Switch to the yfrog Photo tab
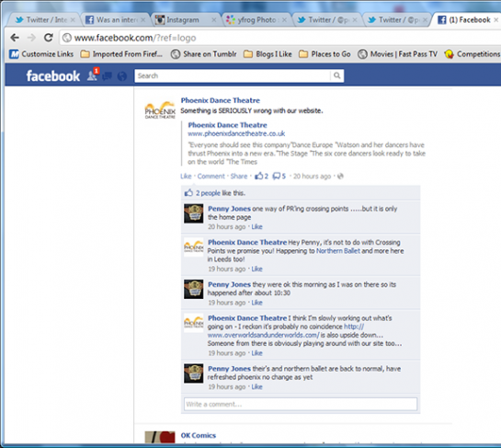 tap(256, 20)
